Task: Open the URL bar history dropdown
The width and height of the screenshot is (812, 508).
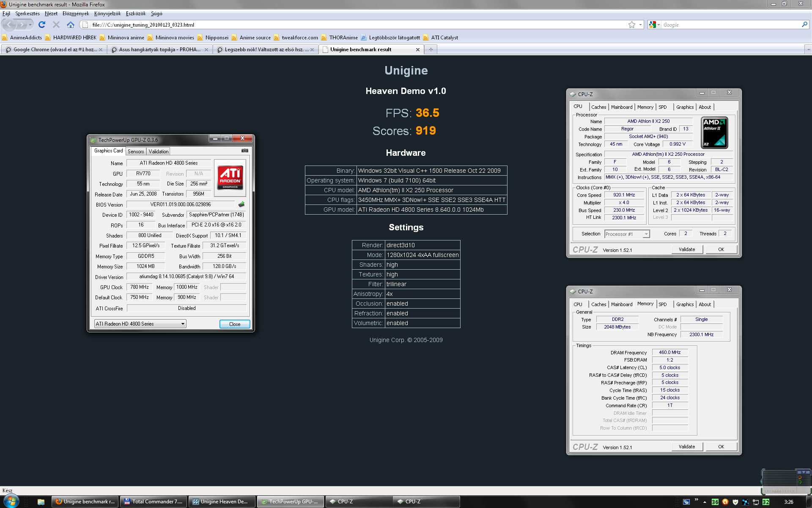Action: pos(640,25)
